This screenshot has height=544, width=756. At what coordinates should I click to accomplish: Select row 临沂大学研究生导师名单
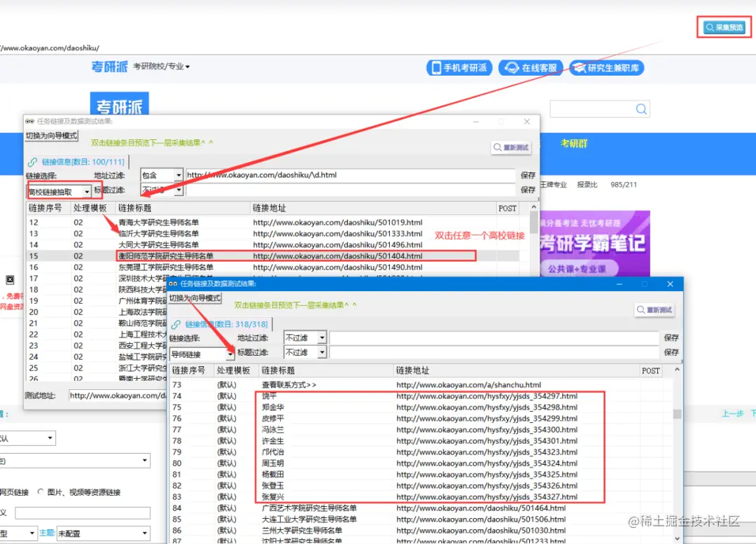click(273, 233)
